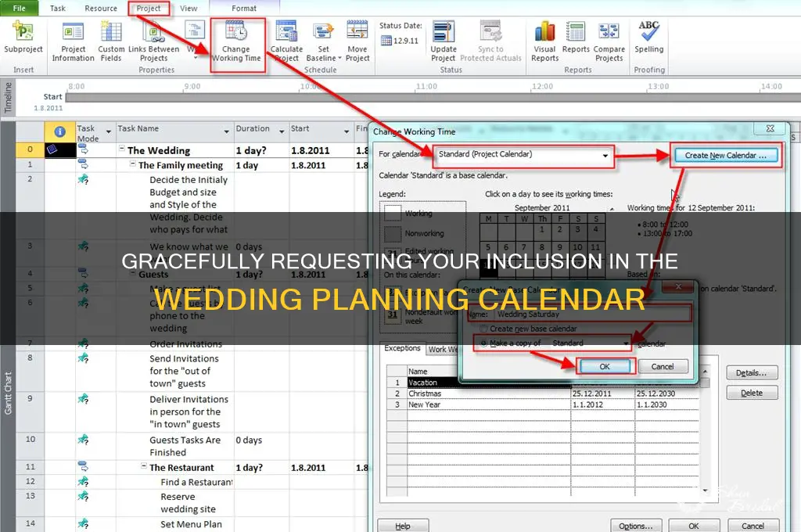The width and height of the screenshot is (801, 532).
Task: Switch to the Task ribbon tab
Action: (x=58, y=8)
